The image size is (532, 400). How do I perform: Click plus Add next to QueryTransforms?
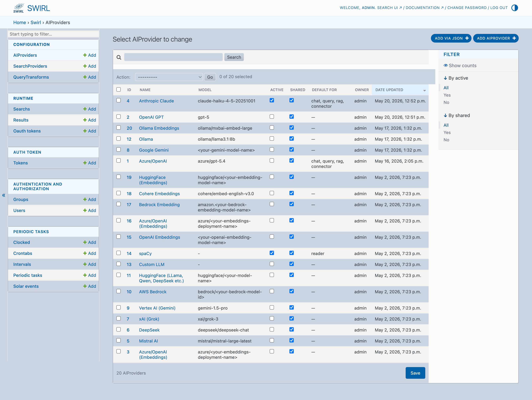pyautogui.click(x=89, y=77)
